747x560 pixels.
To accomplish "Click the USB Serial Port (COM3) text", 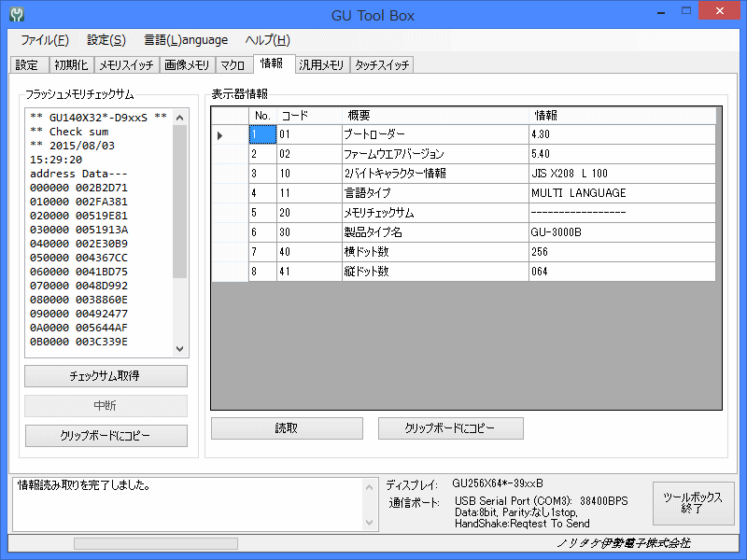I will 513,501.
